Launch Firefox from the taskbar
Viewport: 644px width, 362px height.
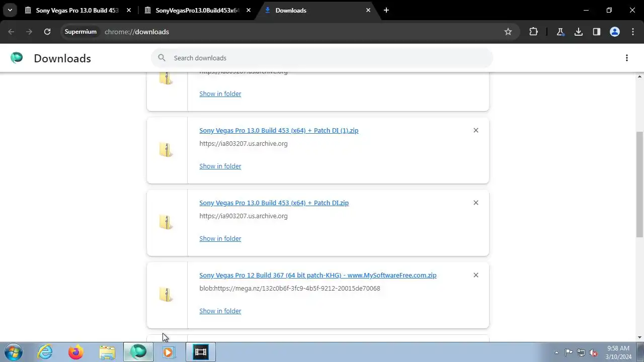[x=76, y=352]
